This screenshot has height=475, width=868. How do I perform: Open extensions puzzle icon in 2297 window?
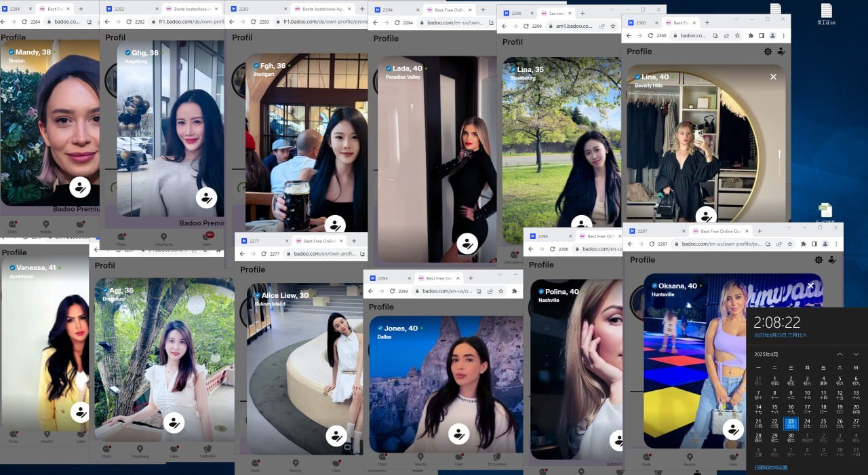[x=804, y=244]
